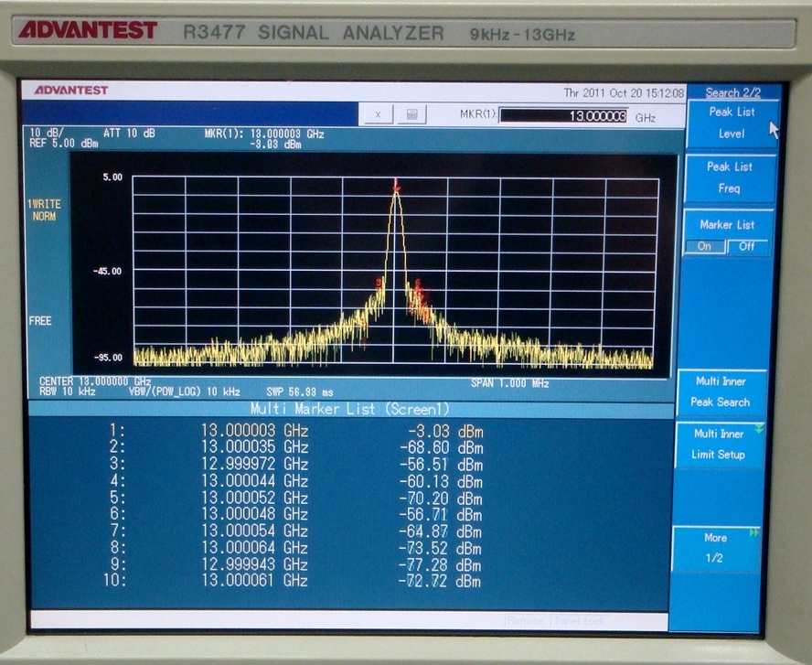Select marker 3 frequency 12.999972 GHz
The image size is (812, 665).
point(255,464)
